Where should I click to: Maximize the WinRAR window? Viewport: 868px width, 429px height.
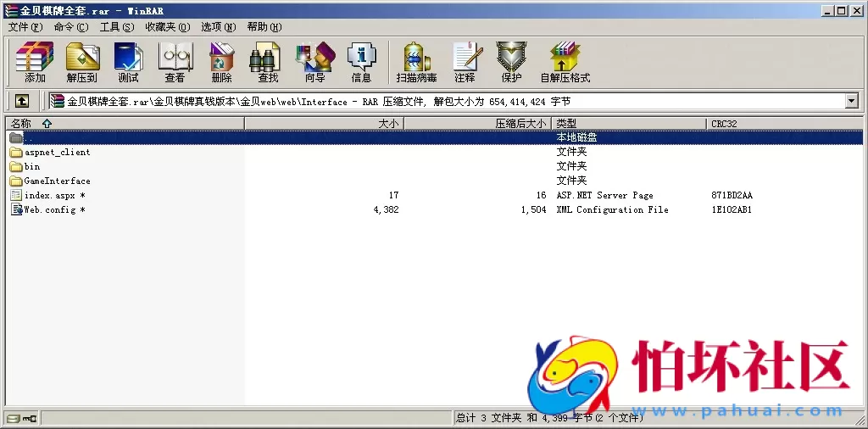(841, 10)
